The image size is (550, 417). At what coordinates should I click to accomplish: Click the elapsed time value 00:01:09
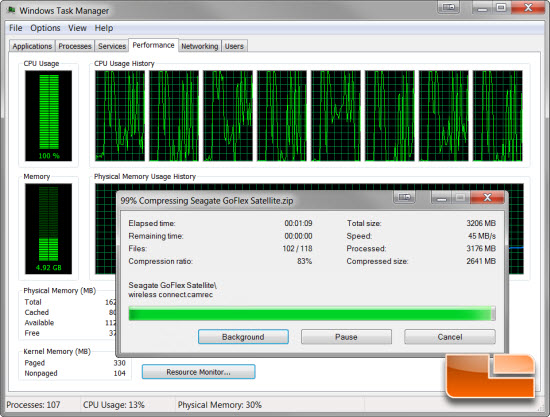point(298,223)
